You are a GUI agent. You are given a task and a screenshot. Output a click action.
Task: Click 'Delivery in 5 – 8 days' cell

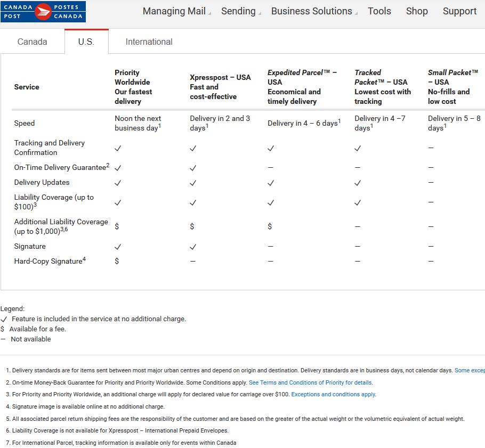pyautogui.click(x=454, y=123)
